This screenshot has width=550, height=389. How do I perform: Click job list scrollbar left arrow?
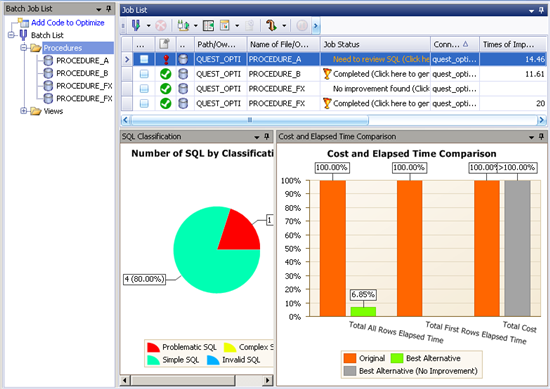coord(126,120)
